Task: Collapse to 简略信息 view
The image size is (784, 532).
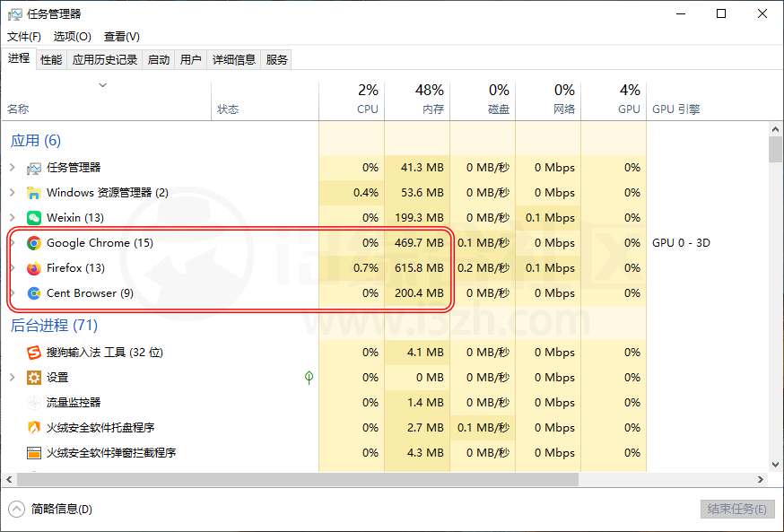Action: pyautogui.click(x=52, y=509)
